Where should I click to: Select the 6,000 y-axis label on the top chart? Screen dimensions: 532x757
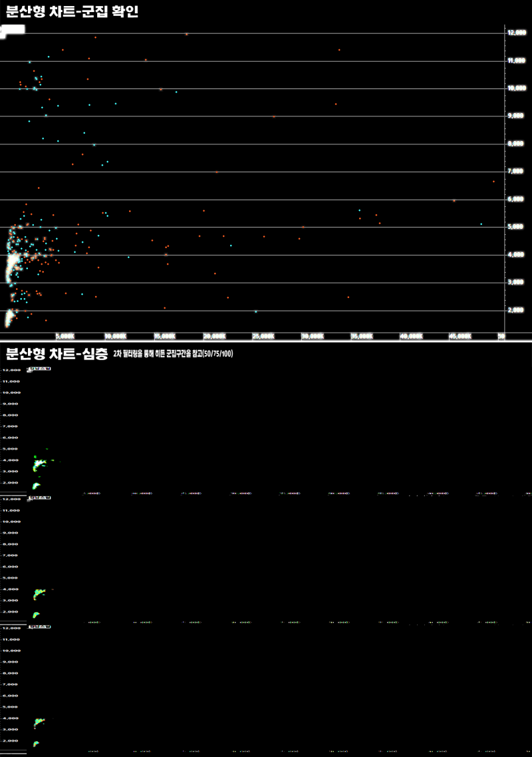[515, 199]
